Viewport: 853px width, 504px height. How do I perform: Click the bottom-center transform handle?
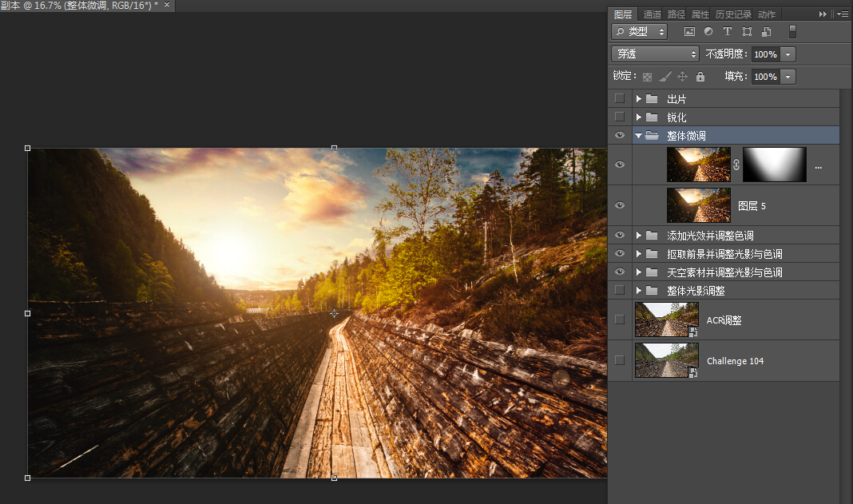(x=334, y=478)
